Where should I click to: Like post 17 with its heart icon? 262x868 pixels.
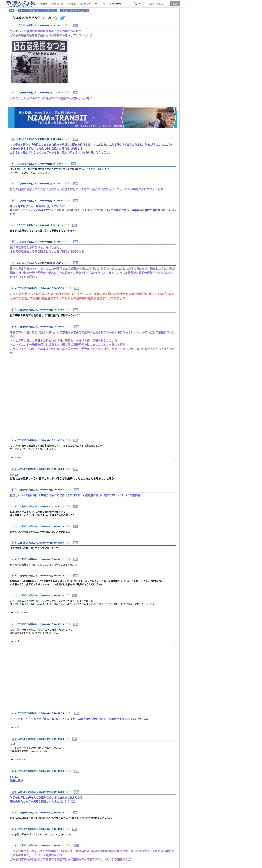(x=67, y=526)
